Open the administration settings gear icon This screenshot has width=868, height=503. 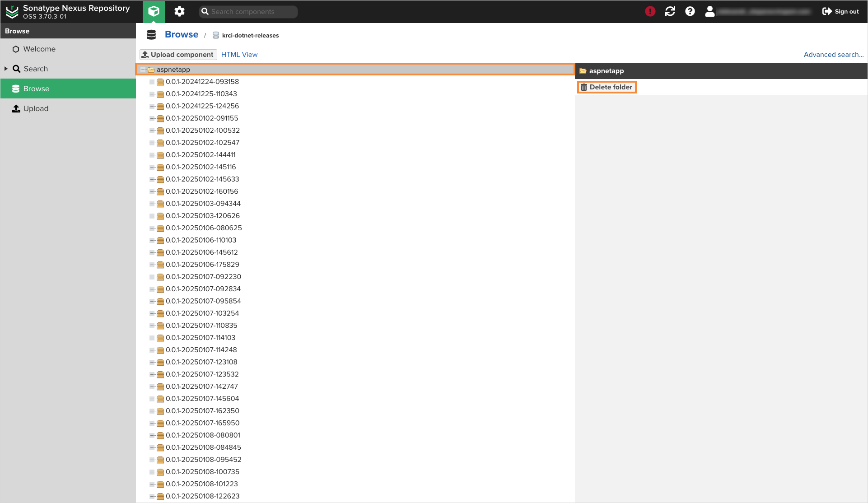[179, 11]
